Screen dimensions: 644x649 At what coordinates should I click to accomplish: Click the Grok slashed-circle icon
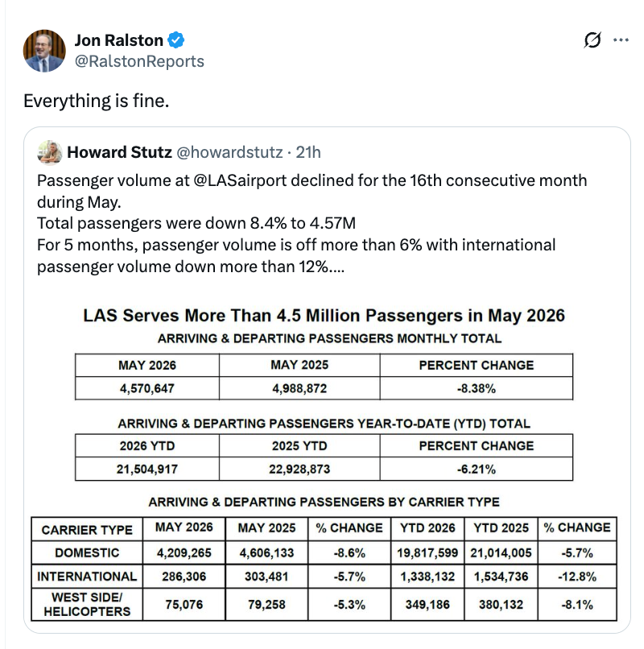click(x=592, y=40)
